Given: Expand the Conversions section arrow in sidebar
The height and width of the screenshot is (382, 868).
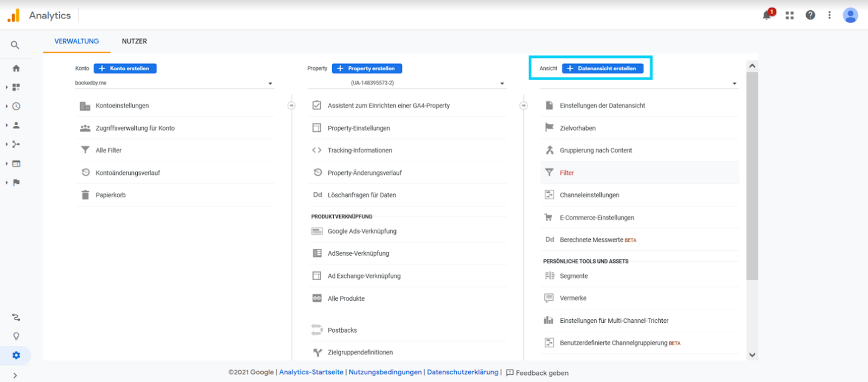Looking at the screenshot, I should [7, 183].
